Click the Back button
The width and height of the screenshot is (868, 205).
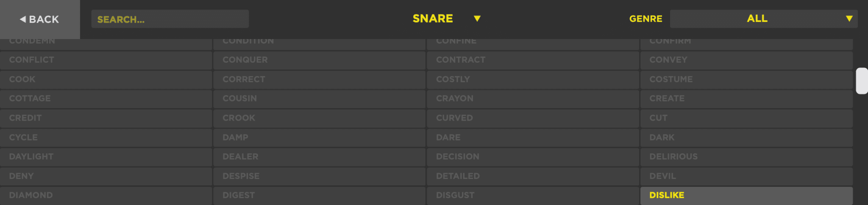coord(39,19)
